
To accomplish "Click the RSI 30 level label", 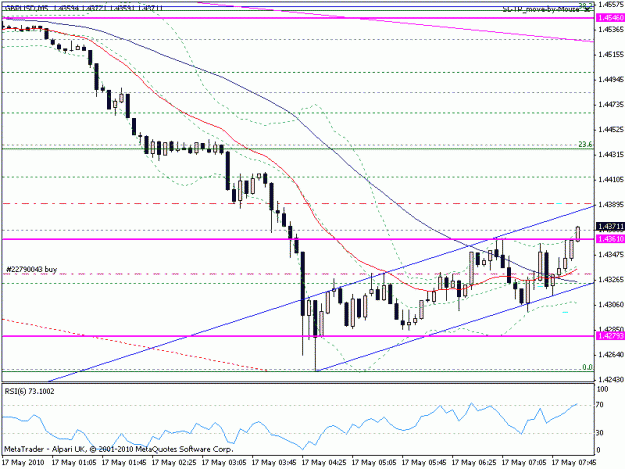I will tap(599, 433).
